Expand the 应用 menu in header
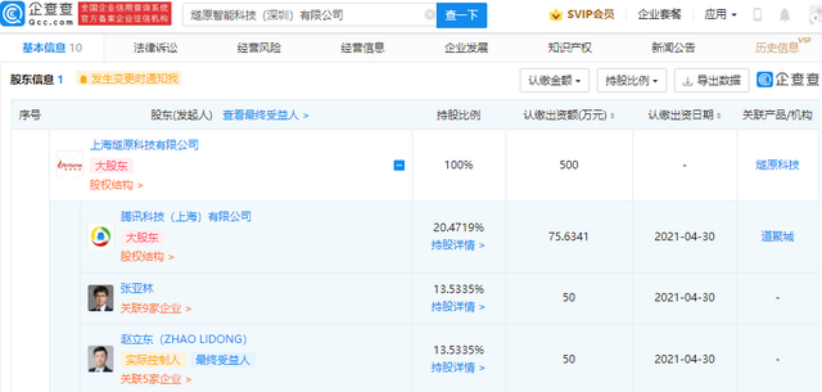This screenshot has width=822, height=392. coord(720,15)
